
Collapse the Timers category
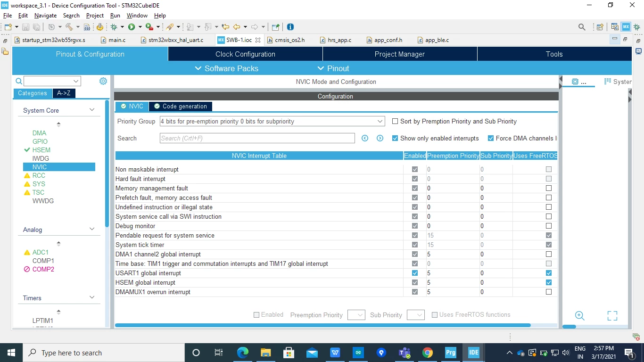coord(92,297)
